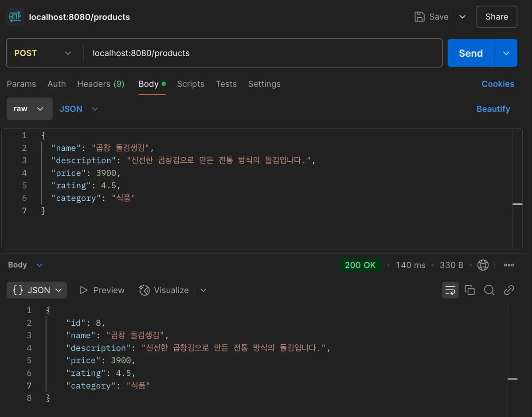Image resolution: width=532 pixels, height=417 pixels.
Task: Click the globe network info icon
Action: 483,265
